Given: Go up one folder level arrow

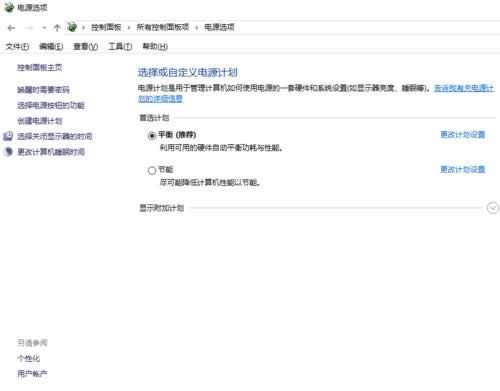Looking at the screenshot, I should tap(57, 28).
